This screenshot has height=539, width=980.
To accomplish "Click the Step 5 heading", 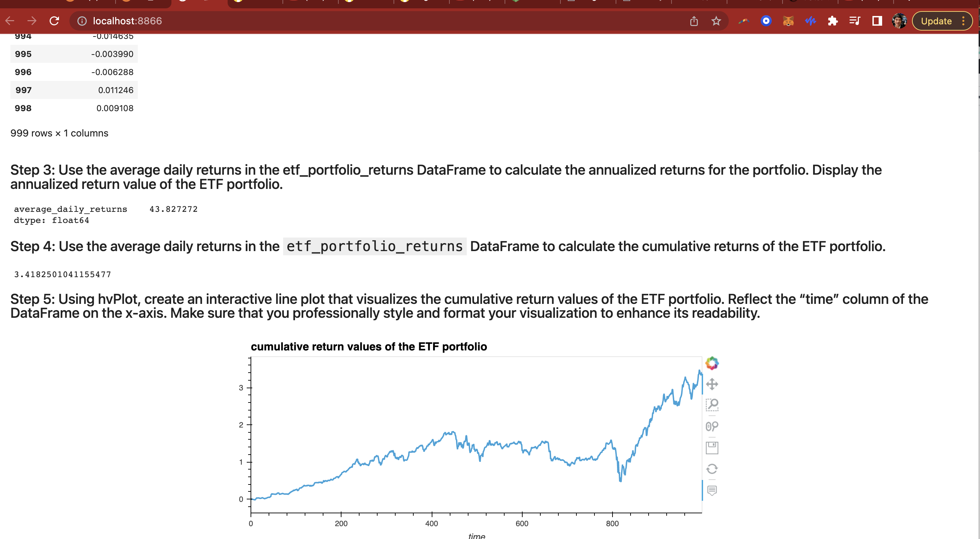I will 469,306.
